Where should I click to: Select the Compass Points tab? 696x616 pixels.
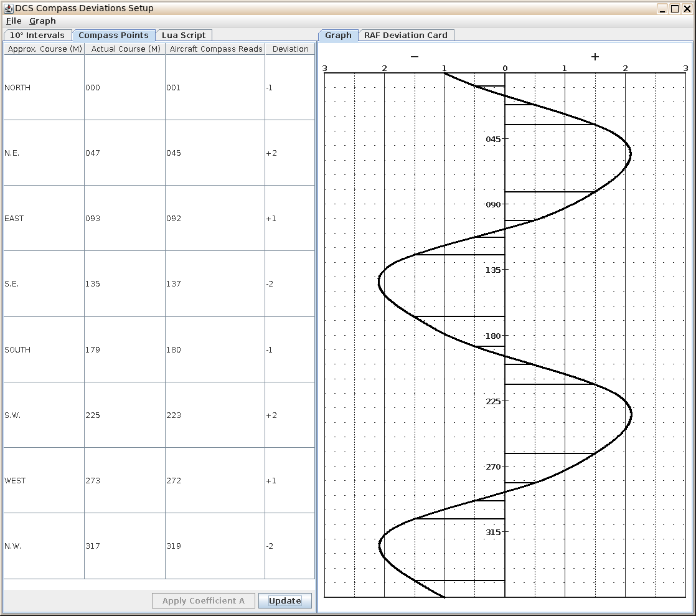(113, 35)
